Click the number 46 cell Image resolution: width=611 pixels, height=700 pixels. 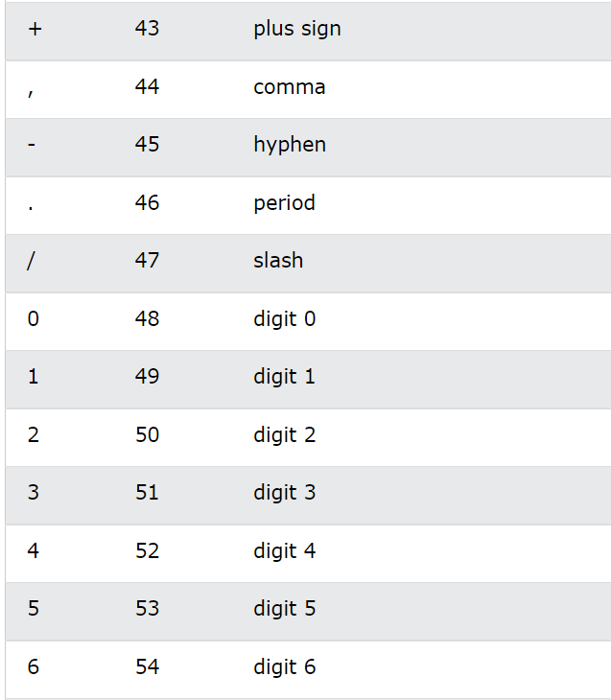pos(147,202)
